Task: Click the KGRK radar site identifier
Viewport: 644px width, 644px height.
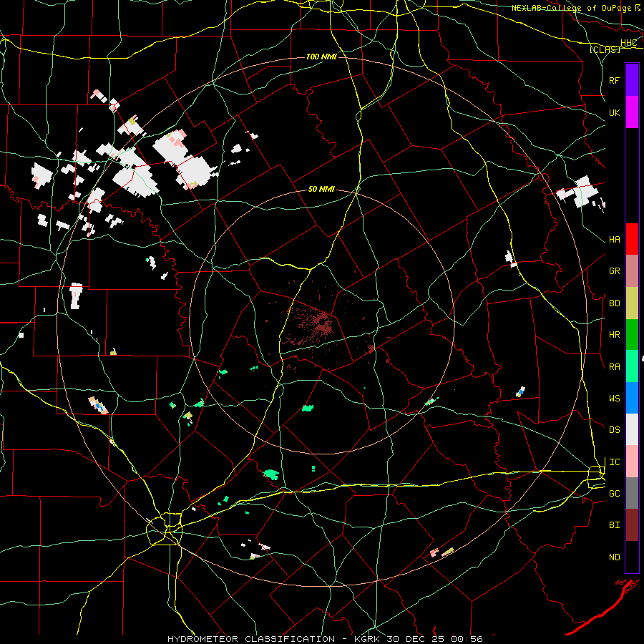Action: coord(369,639)
